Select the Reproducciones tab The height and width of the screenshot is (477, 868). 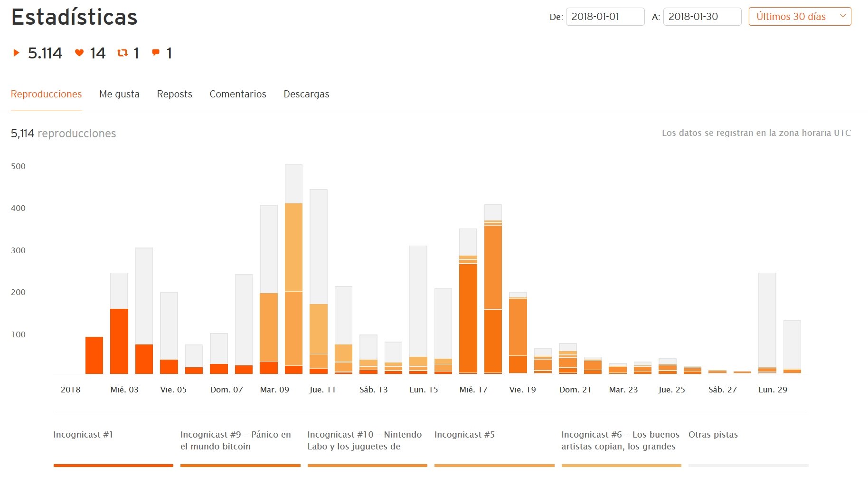pyautogui.click(x=46, y=94)
